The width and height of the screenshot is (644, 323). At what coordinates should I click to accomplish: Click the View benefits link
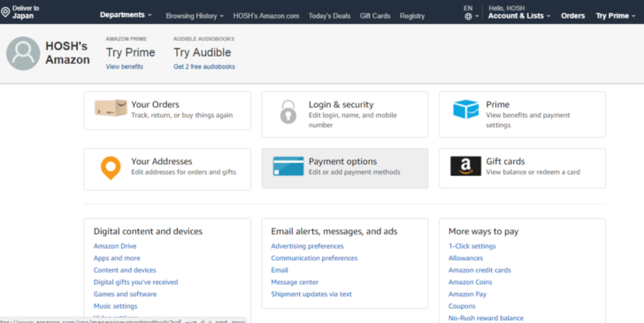point(125,66)
